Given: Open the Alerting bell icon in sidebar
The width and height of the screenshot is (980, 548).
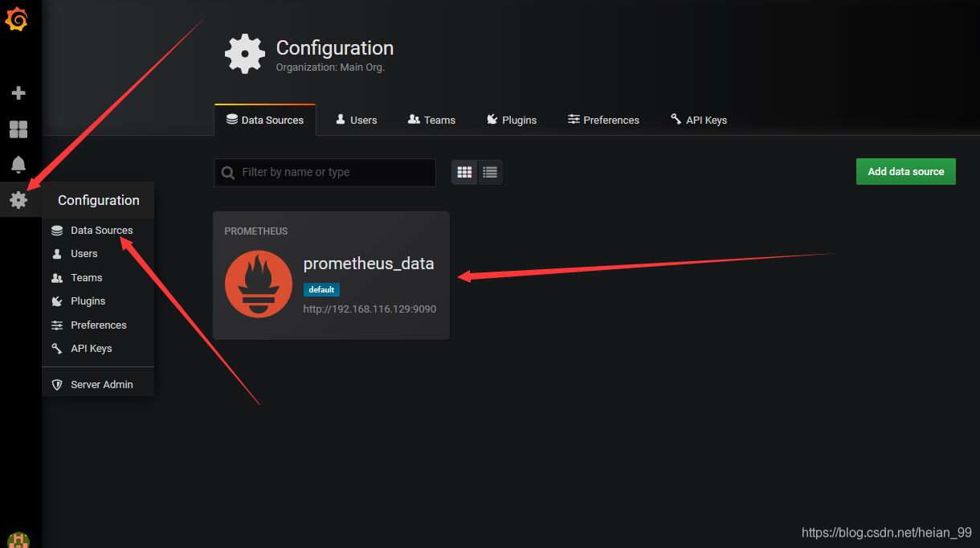Looking at the screenshot, I should coord(18,165).
